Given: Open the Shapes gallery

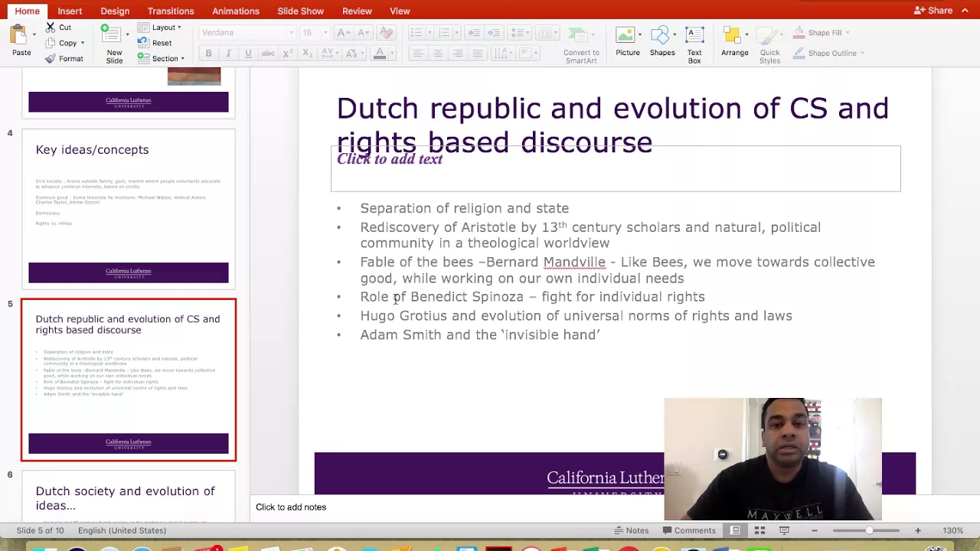Looking at the screenshot, I should pos(662,42).
